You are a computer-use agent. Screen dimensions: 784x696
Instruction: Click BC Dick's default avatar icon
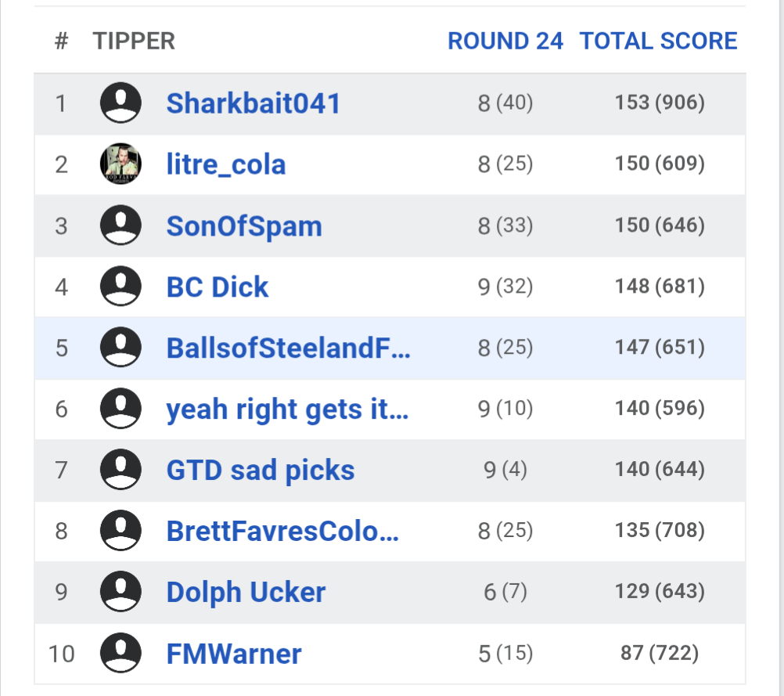(x=121, y=287)
